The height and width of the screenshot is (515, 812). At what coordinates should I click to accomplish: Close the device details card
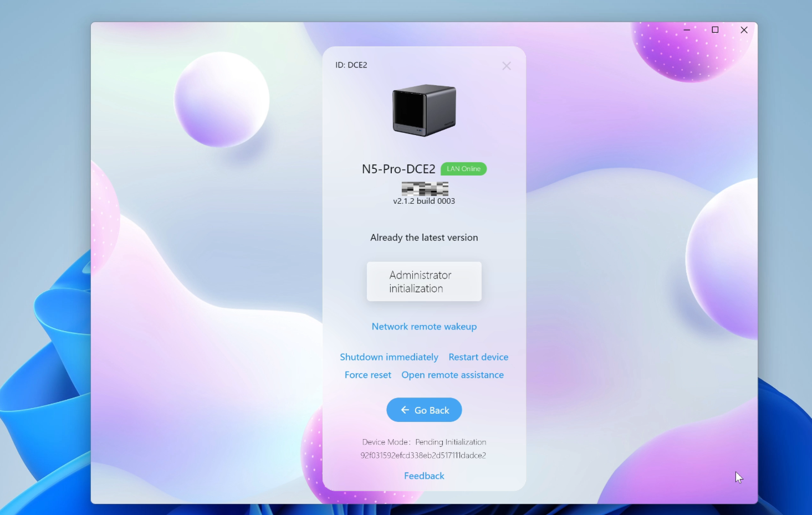tap(507, 66)
